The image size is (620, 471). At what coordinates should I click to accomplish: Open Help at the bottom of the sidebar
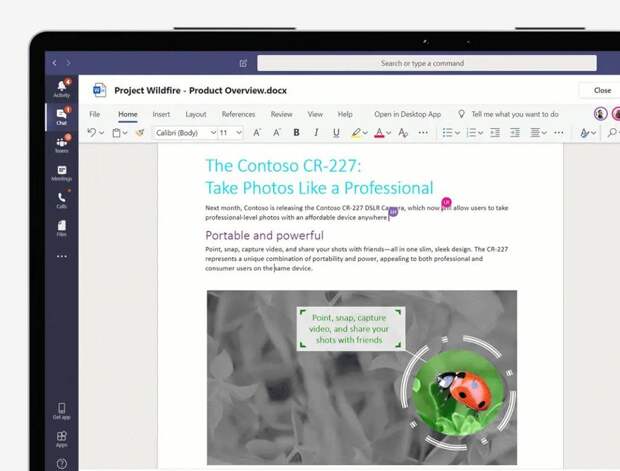coord(62,463)
